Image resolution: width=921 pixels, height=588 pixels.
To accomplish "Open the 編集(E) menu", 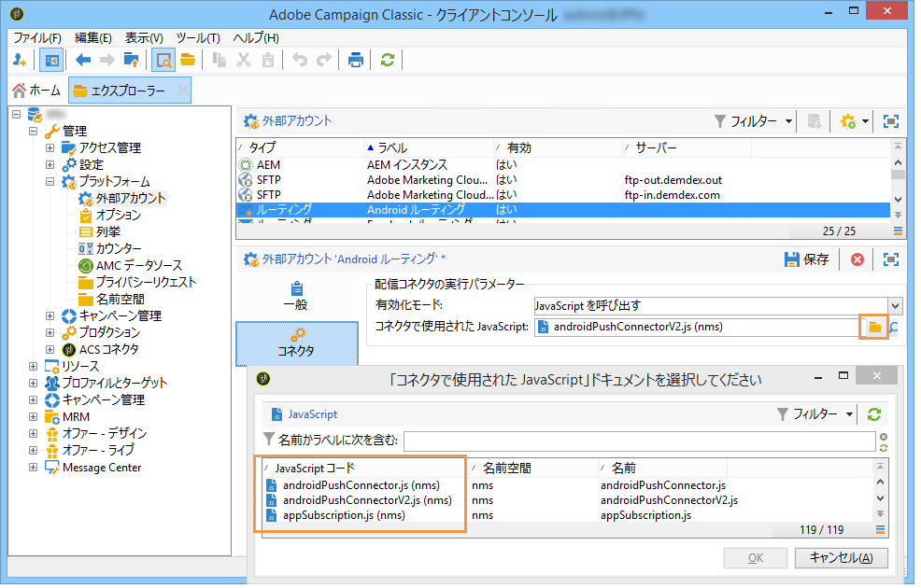I will coord(93,38).
